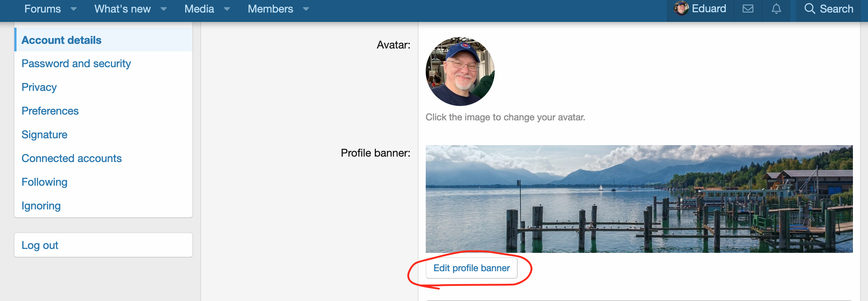Go to the Privacy settings page

pos(39,87)
